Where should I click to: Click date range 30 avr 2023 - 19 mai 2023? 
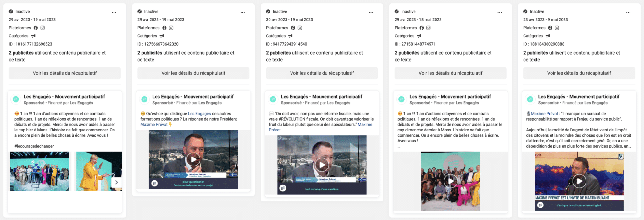(x=289, y=19)
